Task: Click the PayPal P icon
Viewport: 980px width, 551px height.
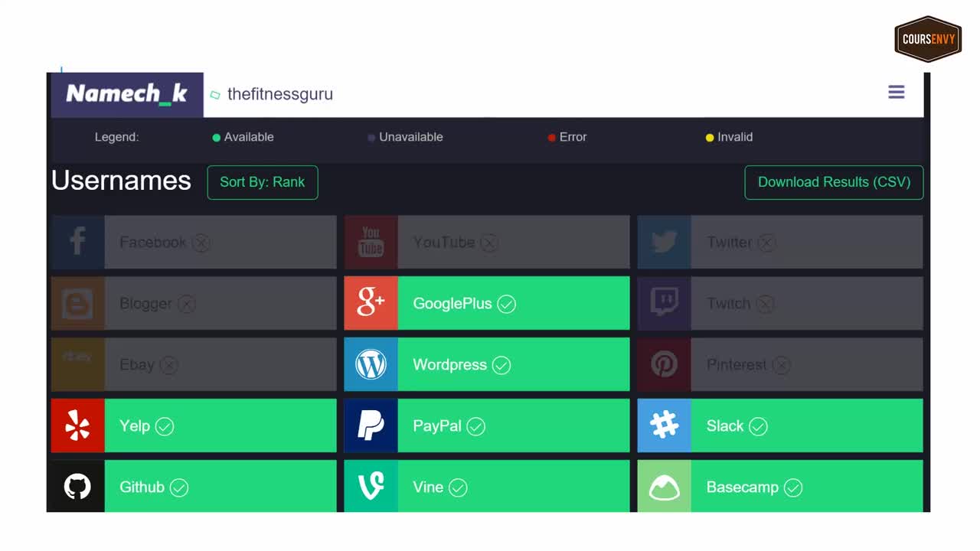Action: coord(371,425)
